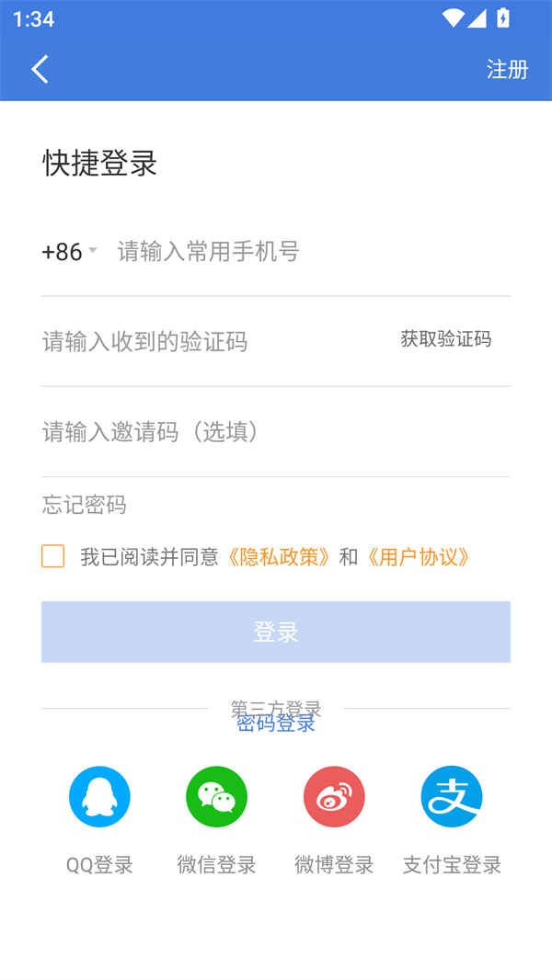Switch to 密码登录 mode
This screenshot has width=552, height=980.
click(275, 724)
